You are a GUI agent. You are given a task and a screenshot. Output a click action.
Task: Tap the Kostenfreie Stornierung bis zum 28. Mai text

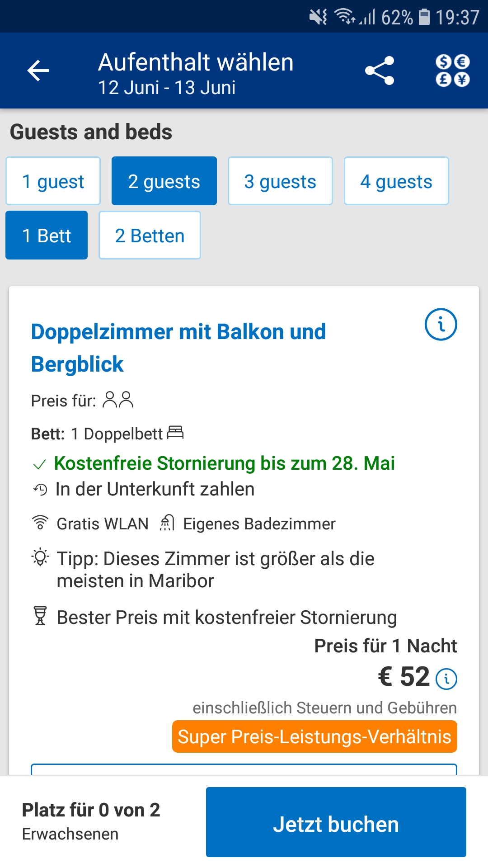point(224,463)
